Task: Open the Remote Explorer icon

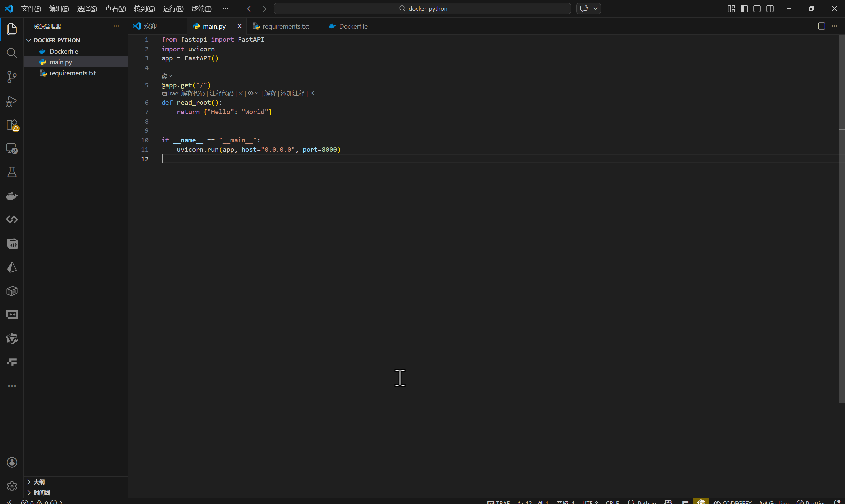Action: pyautogui.click(x=12, y=148)
